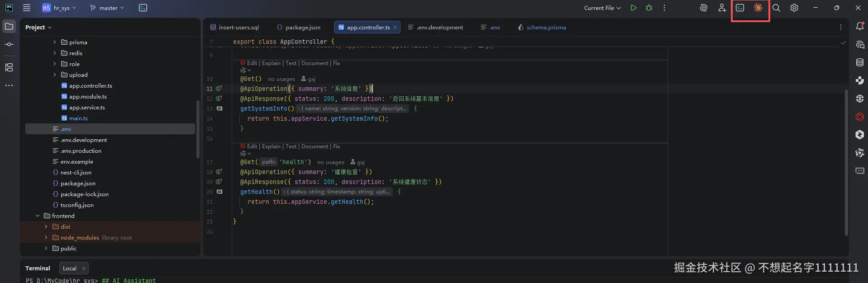
Task: Expand the prisma folder
Action: [x=55, y=42]
